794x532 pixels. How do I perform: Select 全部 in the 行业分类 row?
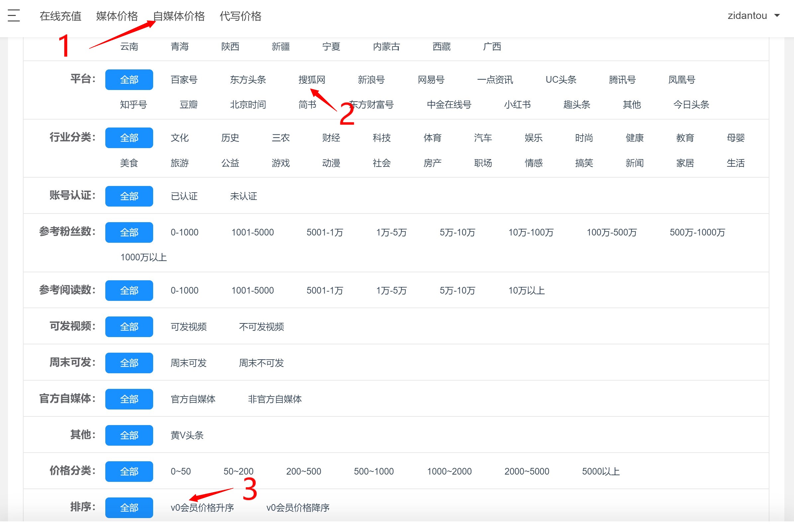coord(129,138)
